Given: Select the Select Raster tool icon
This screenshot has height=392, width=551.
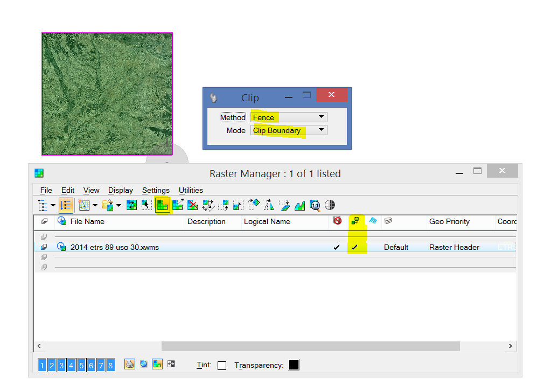Looking at the screenshot, I should [x=147, y=205].
